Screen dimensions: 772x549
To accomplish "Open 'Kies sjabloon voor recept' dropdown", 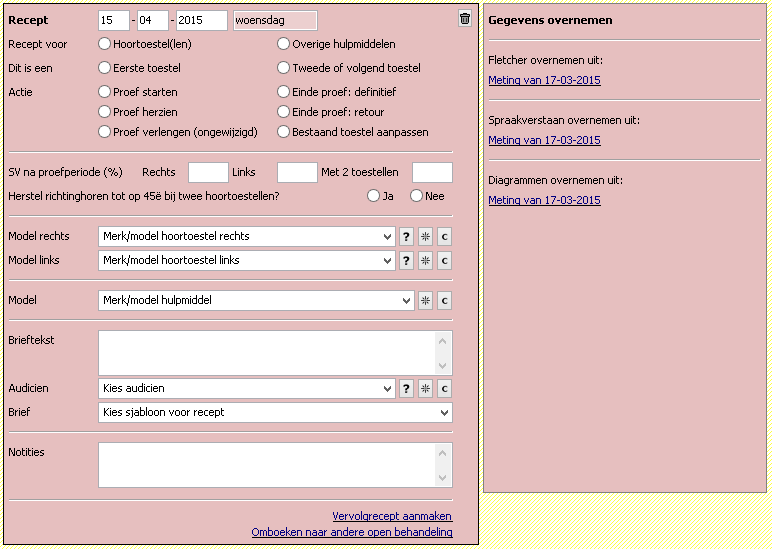I will tap(274, 412).
